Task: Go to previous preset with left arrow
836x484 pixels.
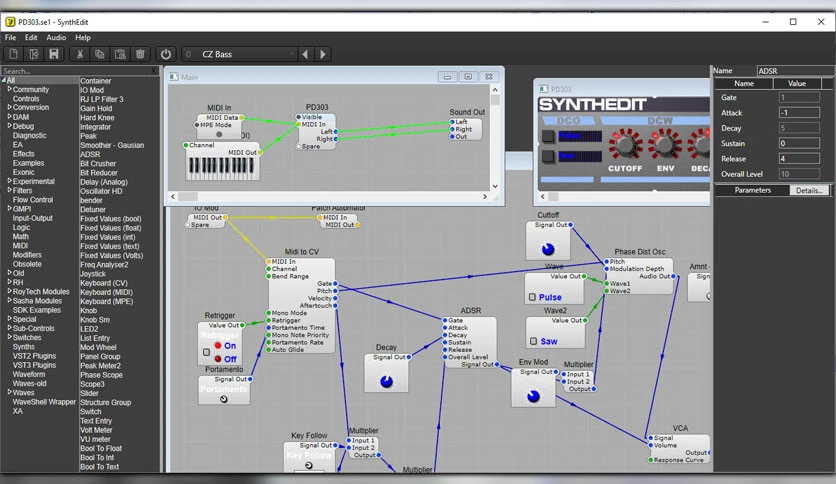Action: (x=305, y=54)
